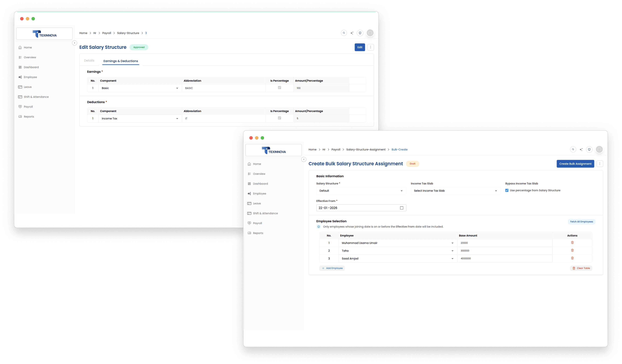This screenshot has width=622, height=364.
Task: Toggle the Is Percentage checkbox for Basic
Action: coord(279,88)
